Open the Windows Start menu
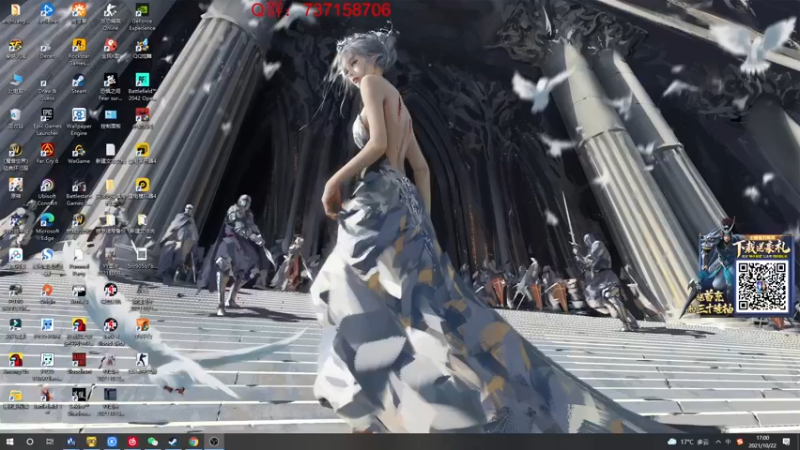 pos(9,441)
